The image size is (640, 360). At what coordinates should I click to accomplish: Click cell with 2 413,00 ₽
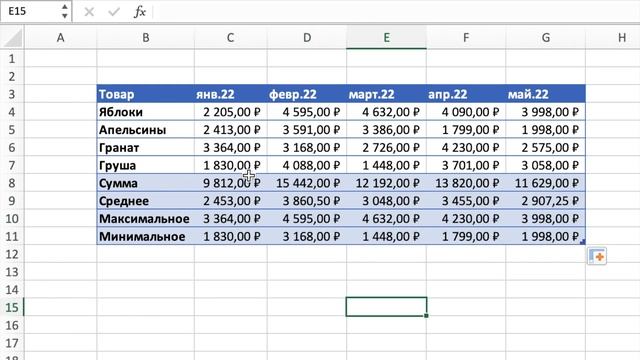[x=231, y=130]
